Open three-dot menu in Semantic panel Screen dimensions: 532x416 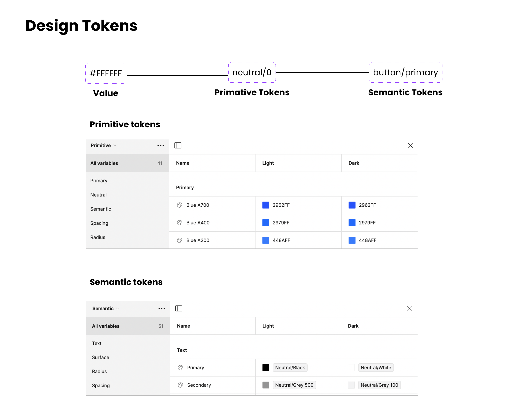point(161,308)
